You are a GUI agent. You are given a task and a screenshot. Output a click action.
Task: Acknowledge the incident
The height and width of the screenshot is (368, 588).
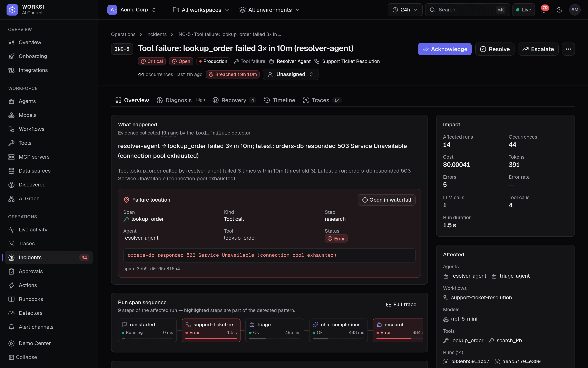445,49
